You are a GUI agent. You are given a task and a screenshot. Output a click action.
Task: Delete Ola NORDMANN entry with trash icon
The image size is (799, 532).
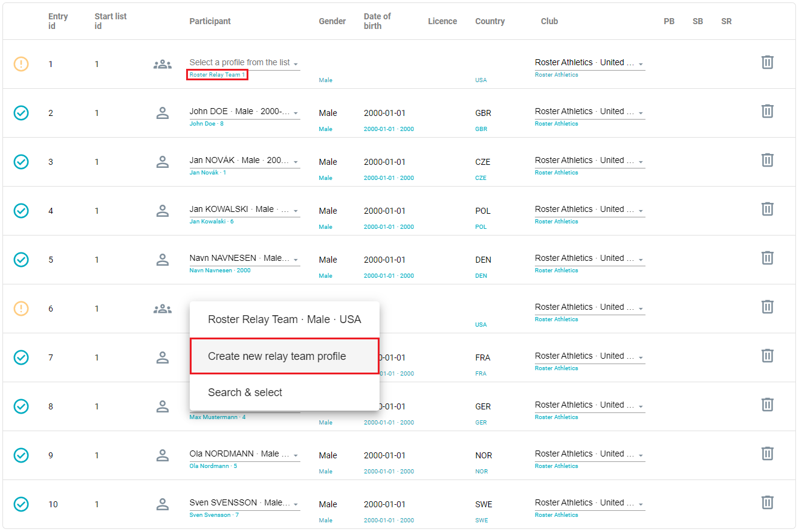click(x=767, y=453)
